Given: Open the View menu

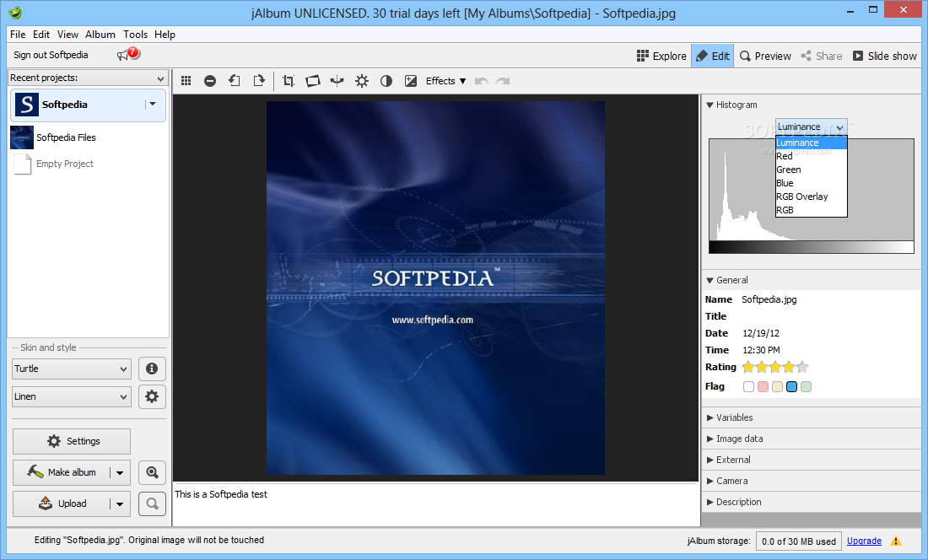Looking at the screenshot, I should pos(67,35).
